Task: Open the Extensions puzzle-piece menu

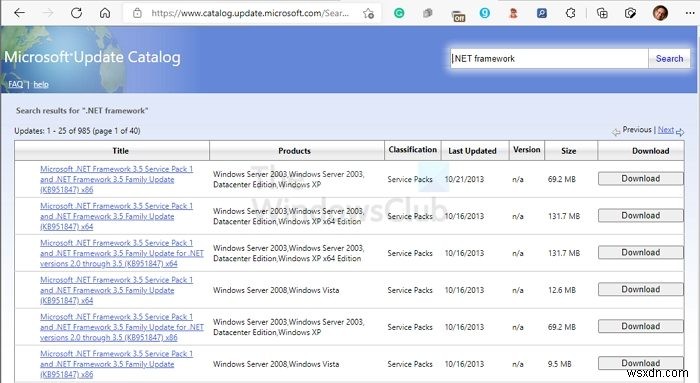Action: [571, 13]
